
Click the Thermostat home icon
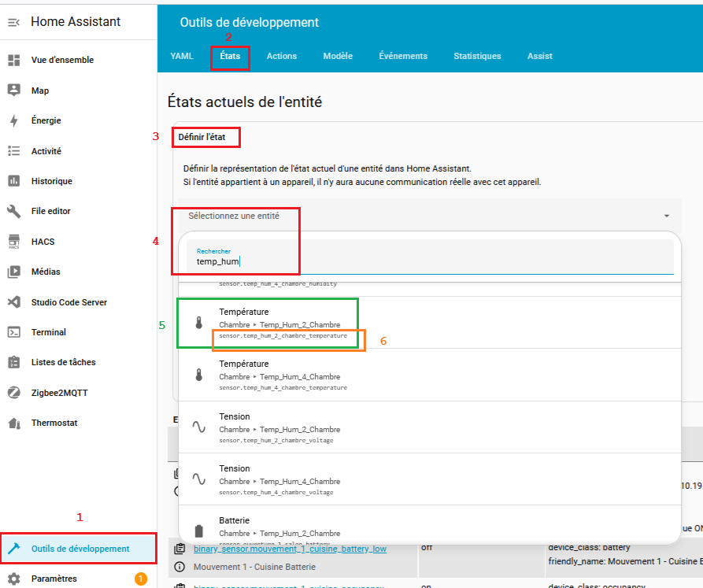pyautogui.click(x=13, y=423)
